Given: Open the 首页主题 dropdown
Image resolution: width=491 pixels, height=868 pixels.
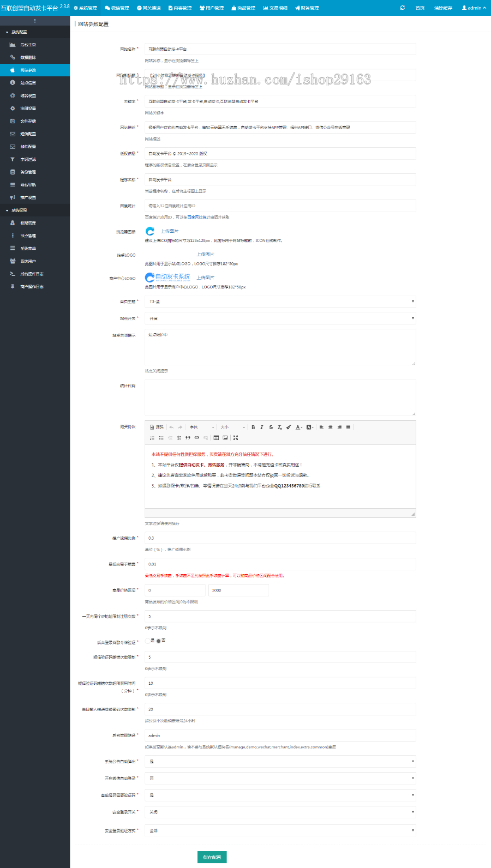Looking at the screenshot, I should [x=280, y=302].
